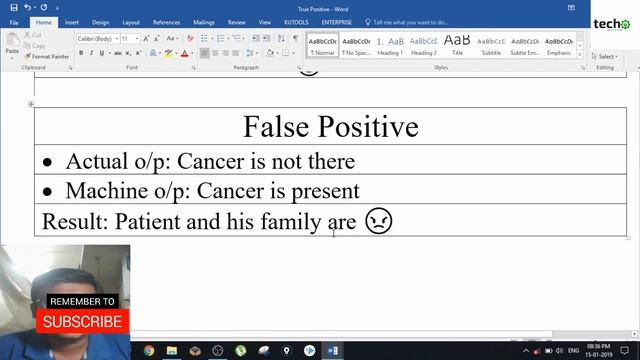Open the font name dropdown

(116, 39)
